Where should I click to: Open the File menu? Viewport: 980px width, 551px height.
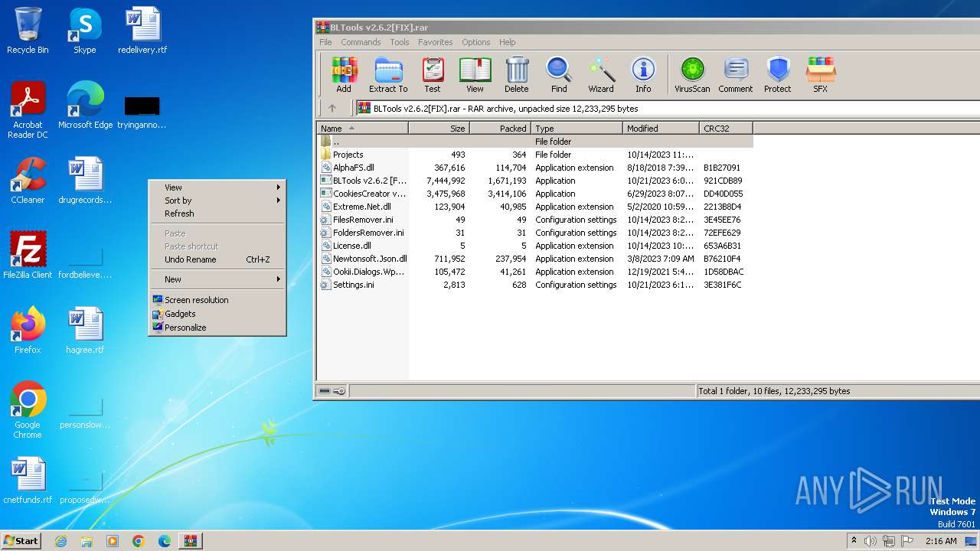(325, 42)
